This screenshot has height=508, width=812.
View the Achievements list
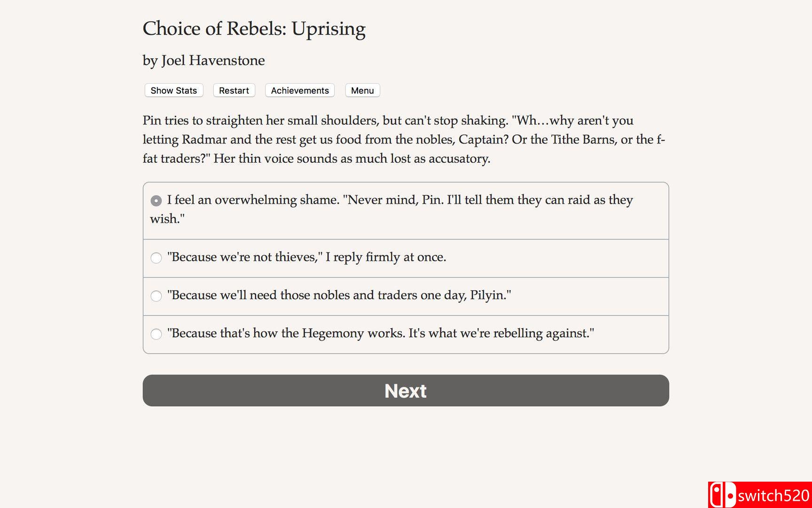(x=299, y=90)
